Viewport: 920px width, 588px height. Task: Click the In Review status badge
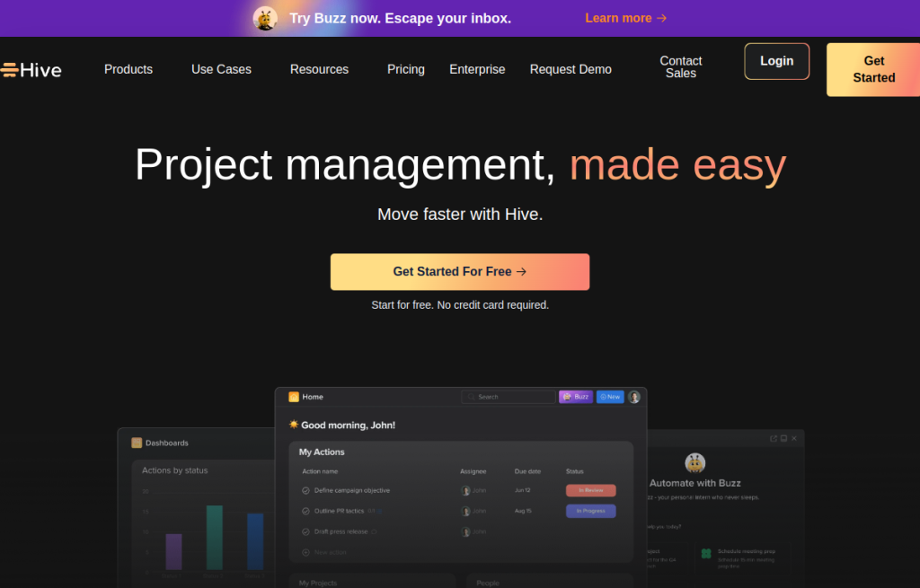[591, 490]
